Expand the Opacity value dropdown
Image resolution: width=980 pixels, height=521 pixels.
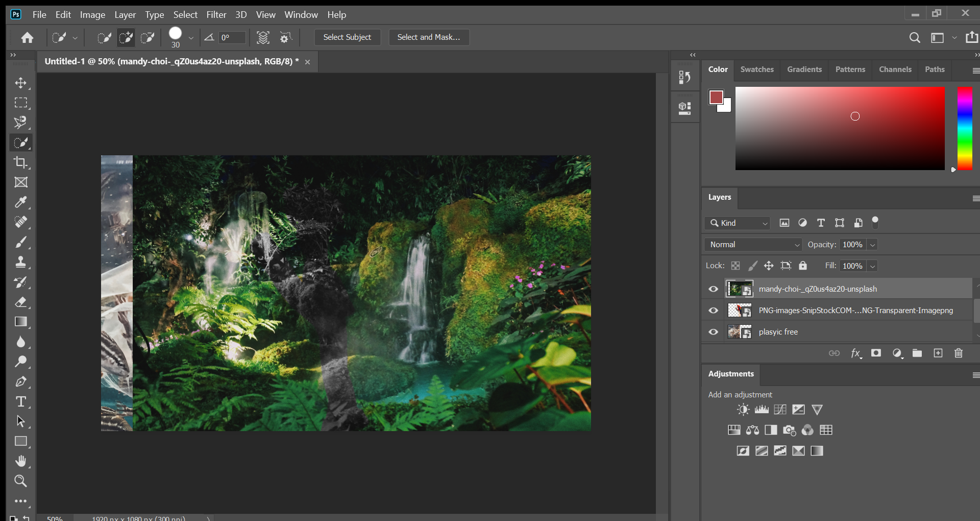pyautogui.click(x=873, y=245)
